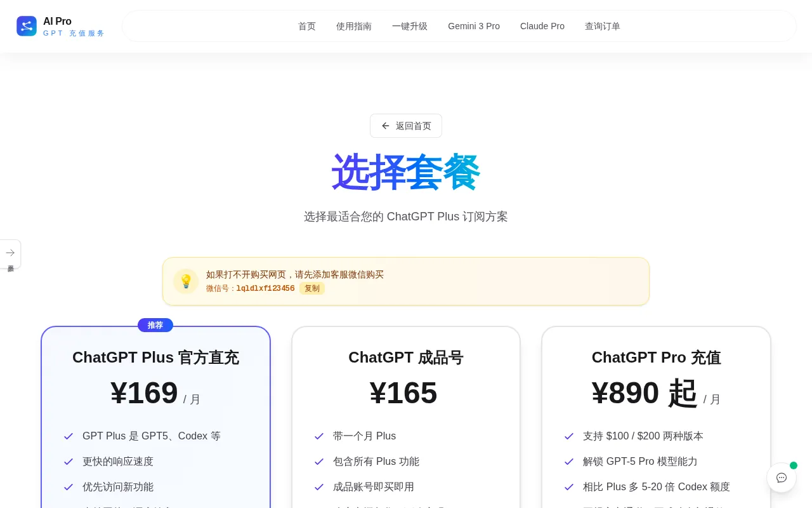Screen dimensions: 812x508
Task: Select the ChatGPT Pro 充值 card title
Action: click(x=657, y=358)
